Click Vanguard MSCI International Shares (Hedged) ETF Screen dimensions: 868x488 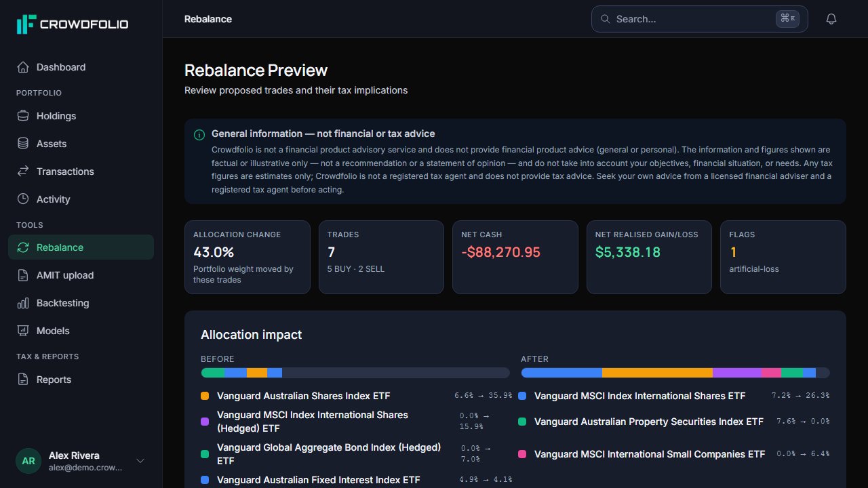[x=313, y=422]
